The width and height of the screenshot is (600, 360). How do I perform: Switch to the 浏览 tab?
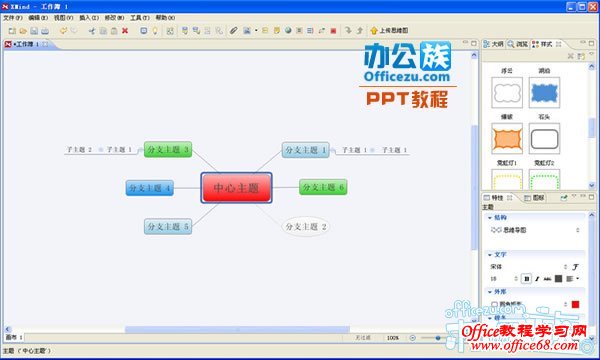(x=518, y=44)
